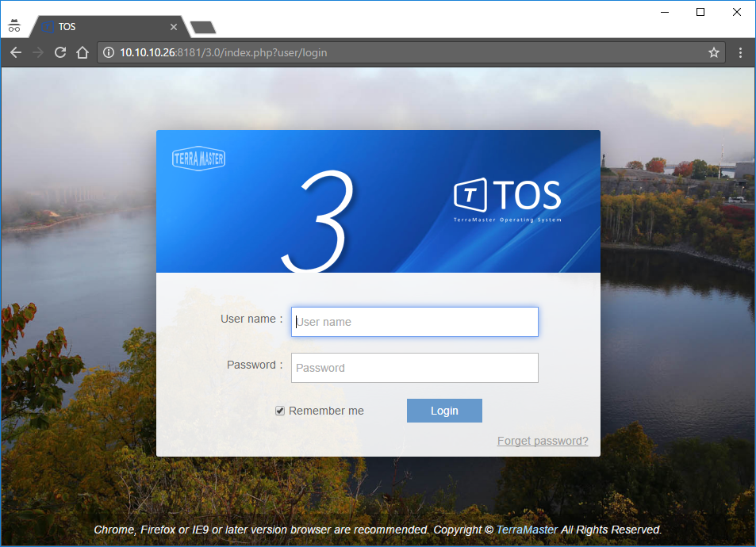Open the Chrome three-dot menu
The width and height of the screenshot is (756, 547).
pyautogui.click(x=740, y=52)
